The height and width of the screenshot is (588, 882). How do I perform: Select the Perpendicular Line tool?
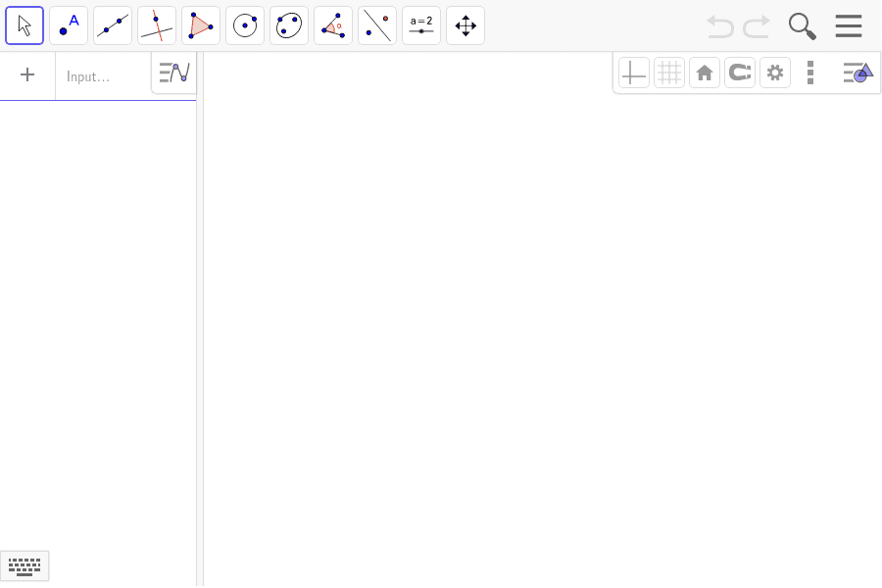coord(157,25)
